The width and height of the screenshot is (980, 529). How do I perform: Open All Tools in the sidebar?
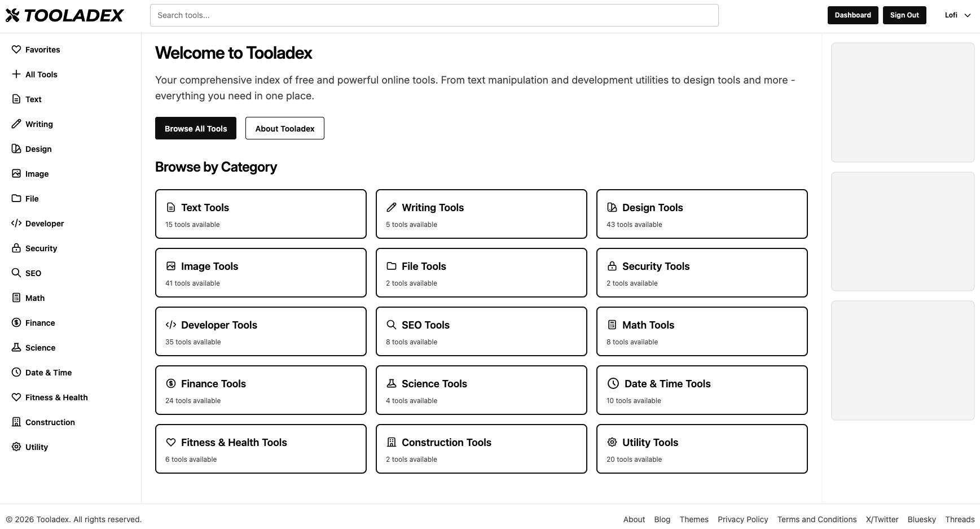point(41,75)
